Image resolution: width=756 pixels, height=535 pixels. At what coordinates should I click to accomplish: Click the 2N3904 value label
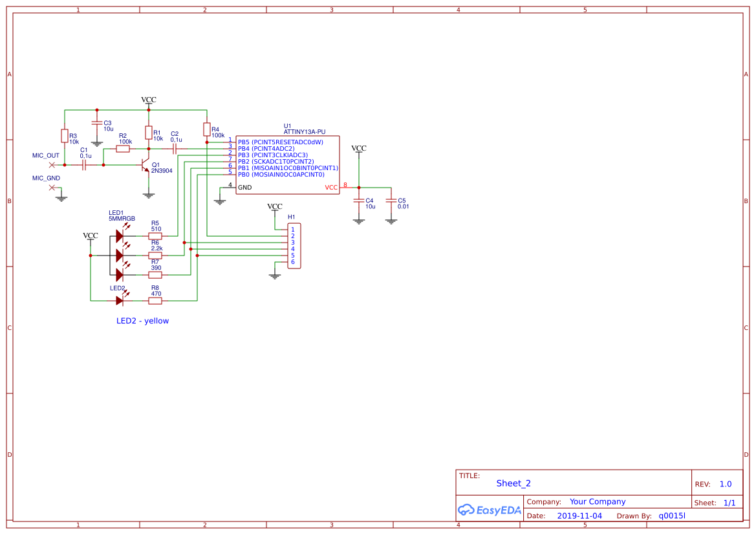(x=162, y=171)
